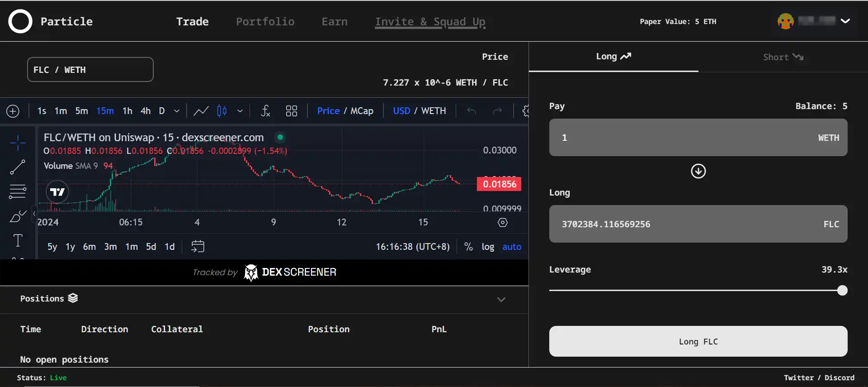
Task: Click the Pay amount WETH input
Action: tap(698, 138)
